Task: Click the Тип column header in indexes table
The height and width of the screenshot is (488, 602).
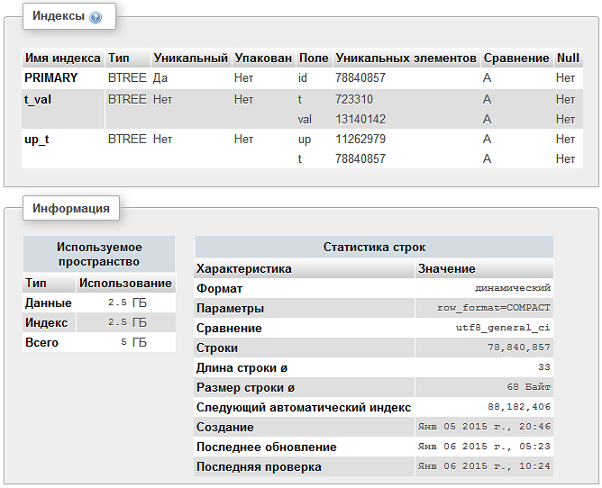Action: coord(127,58)
